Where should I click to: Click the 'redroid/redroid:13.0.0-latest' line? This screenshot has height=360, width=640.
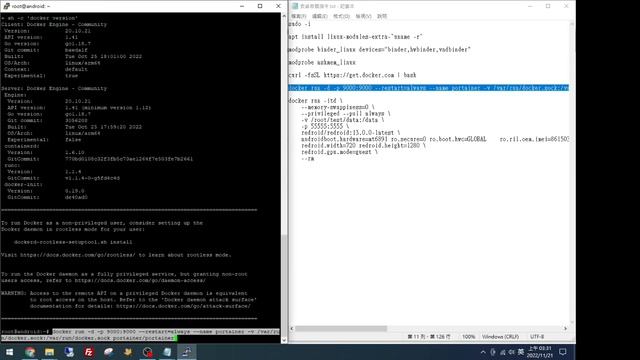click(351, 133)
